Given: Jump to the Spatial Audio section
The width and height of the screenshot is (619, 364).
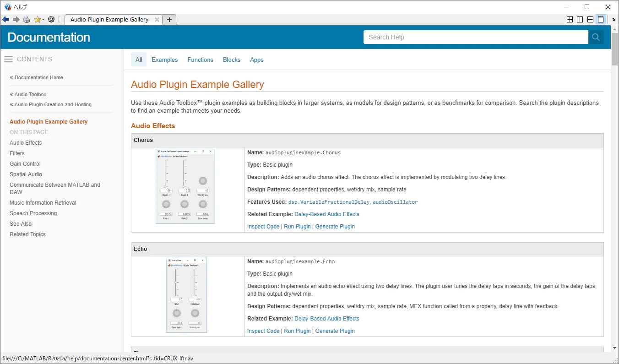Looking at the screenshot, I should coord(26,174).
